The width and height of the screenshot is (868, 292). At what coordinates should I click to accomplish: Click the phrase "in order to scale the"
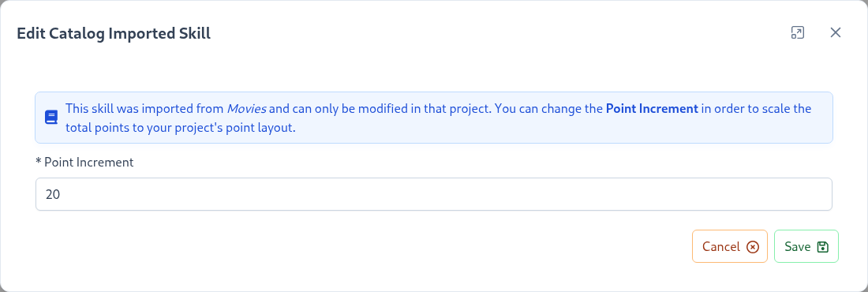coord(756,109)
